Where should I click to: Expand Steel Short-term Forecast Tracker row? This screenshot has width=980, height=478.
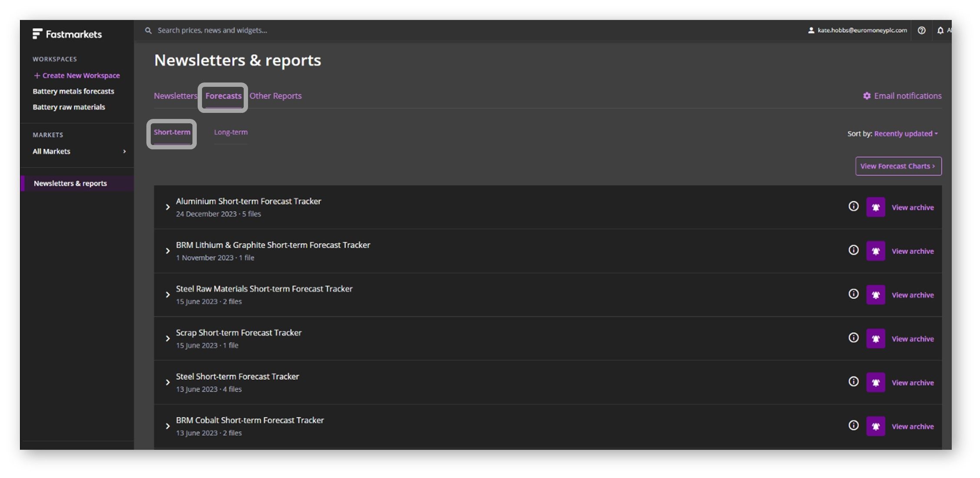pyautogui.click(x=168, y=382)
